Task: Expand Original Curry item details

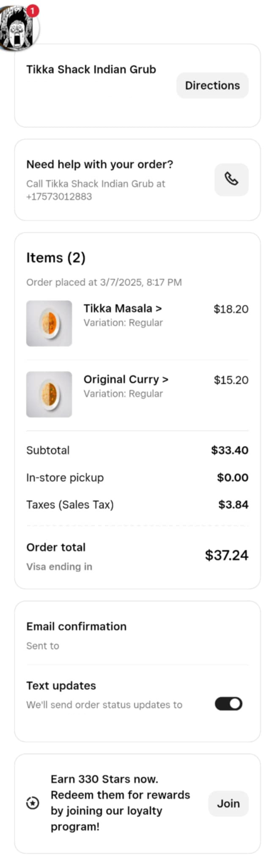Action: tap(126, 379)
